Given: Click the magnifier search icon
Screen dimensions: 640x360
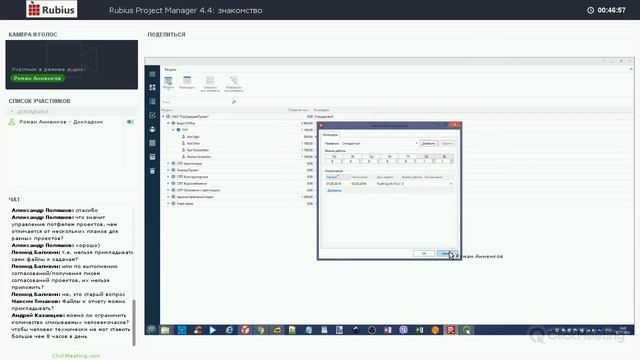Looking at the screenshot, I should [234, 102].
